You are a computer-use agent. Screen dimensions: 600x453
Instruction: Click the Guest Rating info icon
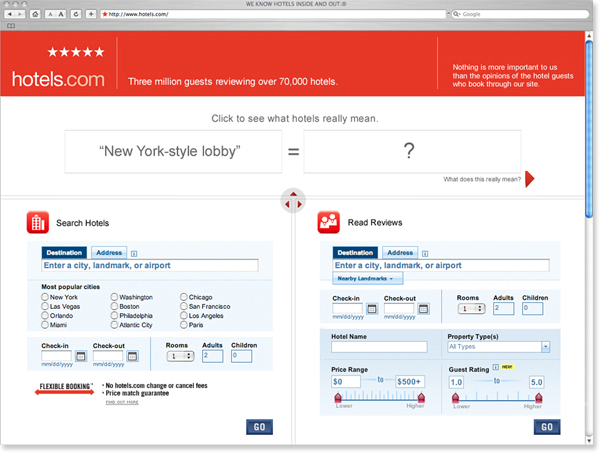496,367
